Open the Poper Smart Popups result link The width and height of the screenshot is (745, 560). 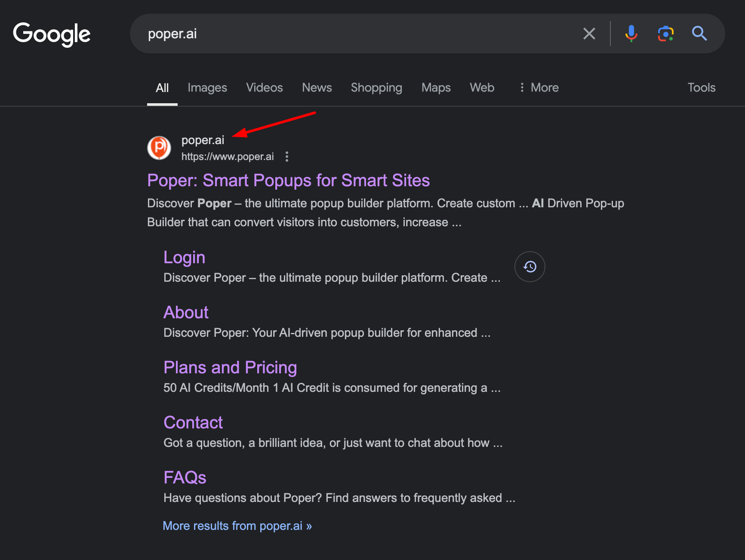coord(288,180)
